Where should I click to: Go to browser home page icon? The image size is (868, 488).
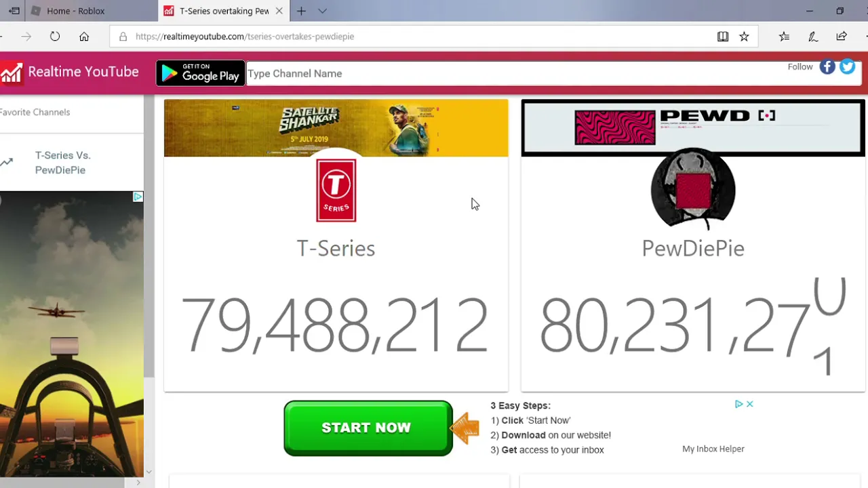coord(84,37)
